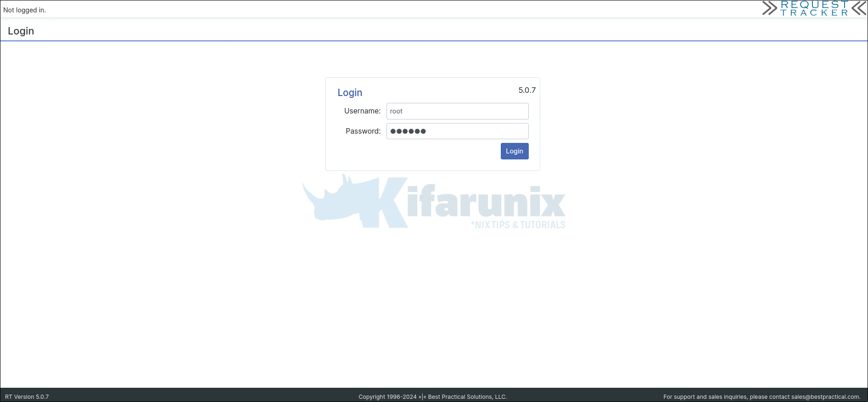Click the "RT Version 5.0.7" footer text

27,397
